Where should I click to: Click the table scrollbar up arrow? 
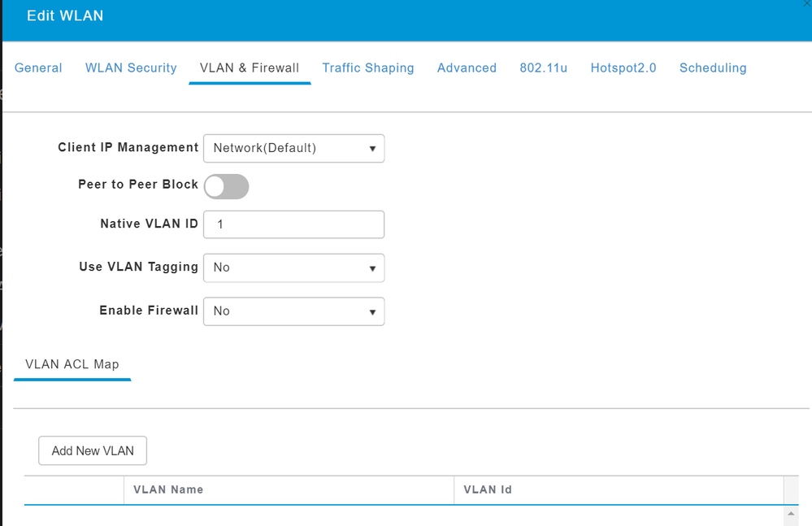click(x=791, y=514)
